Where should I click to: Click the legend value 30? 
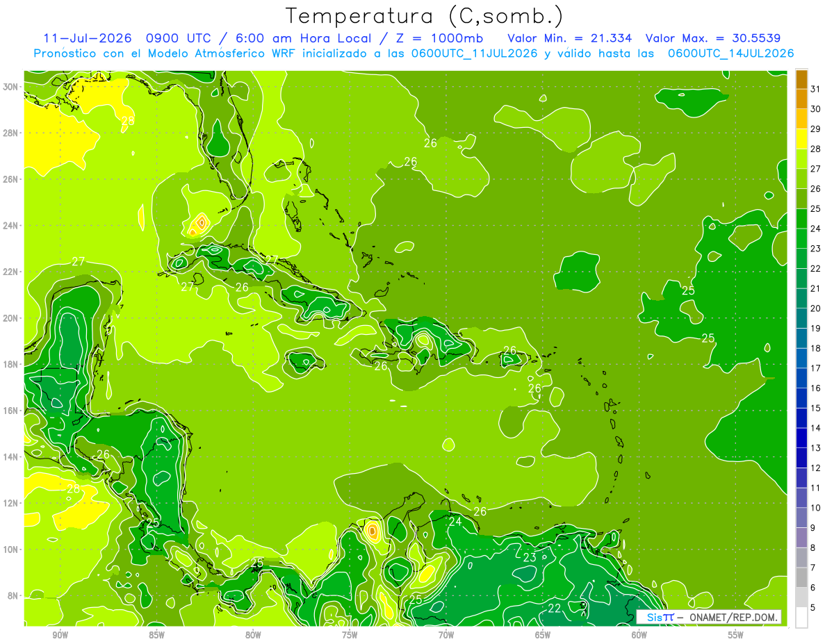click(x=816, y=108)
